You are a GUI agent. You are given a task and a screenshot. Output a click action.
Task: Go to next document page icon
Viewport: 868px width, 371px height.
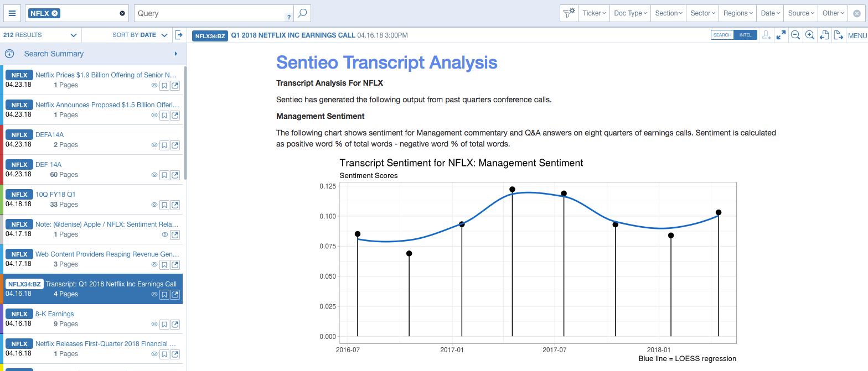click(838, 35)
